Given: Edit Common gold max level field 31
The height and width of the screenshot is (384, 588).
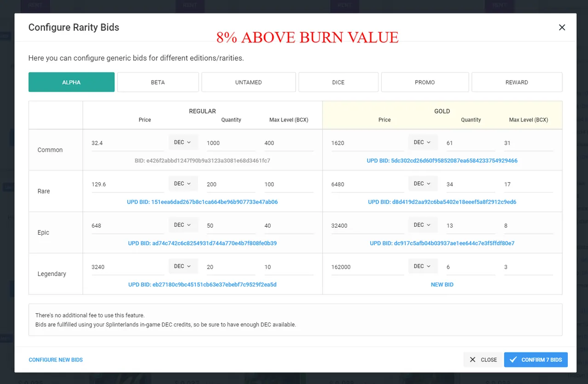Looking at the screenshot, I should (x=529, y=143).
